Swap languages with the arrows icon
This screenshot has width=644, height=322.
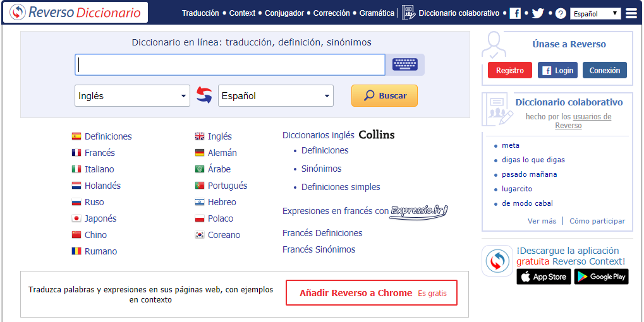[204, 96]
